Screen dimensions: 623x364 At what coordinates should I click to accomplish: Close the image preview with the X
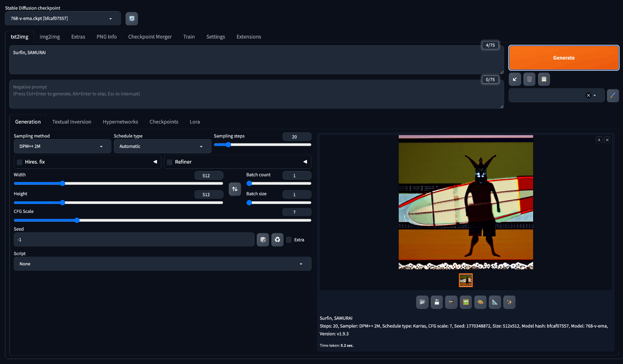click(607, 140)
